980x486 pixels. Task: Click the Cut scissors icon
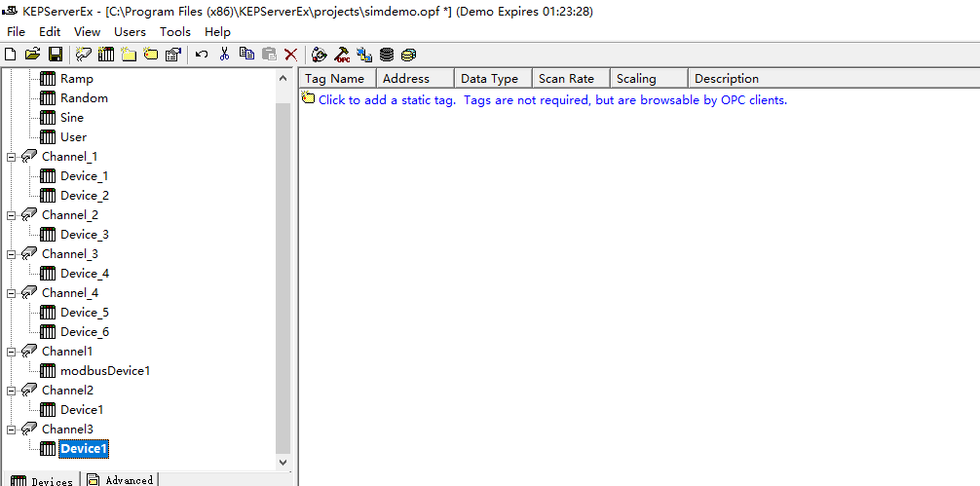click(224, 55)
